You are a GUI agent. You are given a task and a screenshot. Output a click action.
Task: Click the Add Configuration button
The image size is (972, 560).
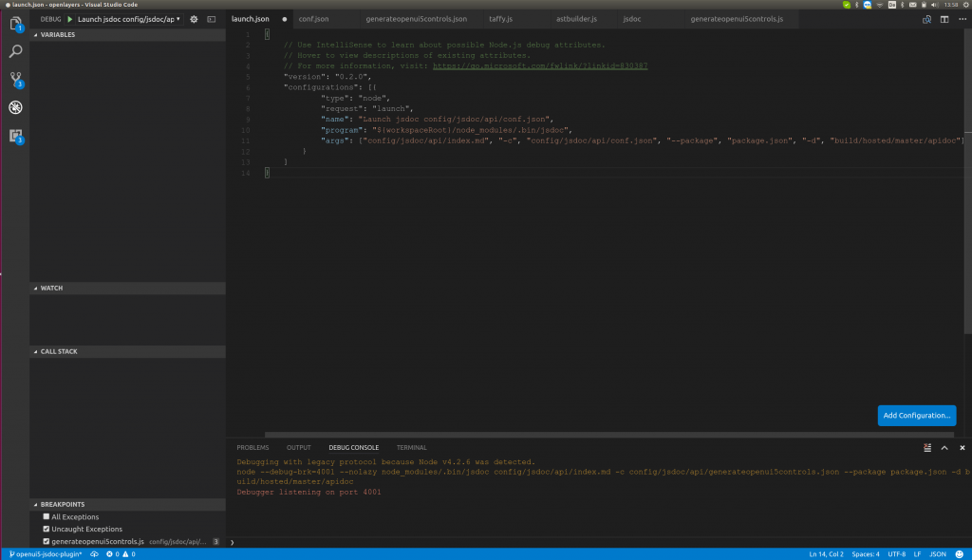coord(915,416)
